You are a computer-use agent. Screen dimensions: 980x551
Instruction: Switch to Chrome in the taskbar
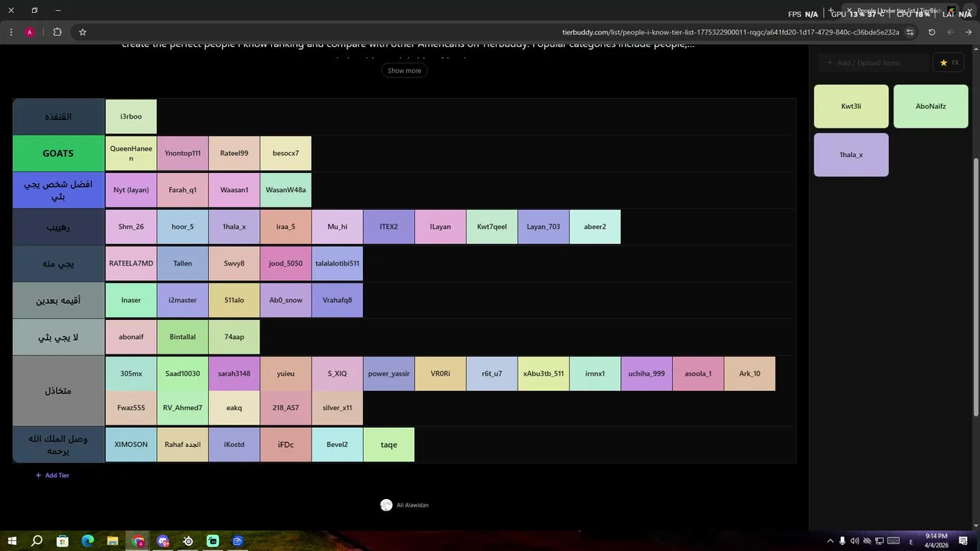pyautogui.click(x=138, y=541)
